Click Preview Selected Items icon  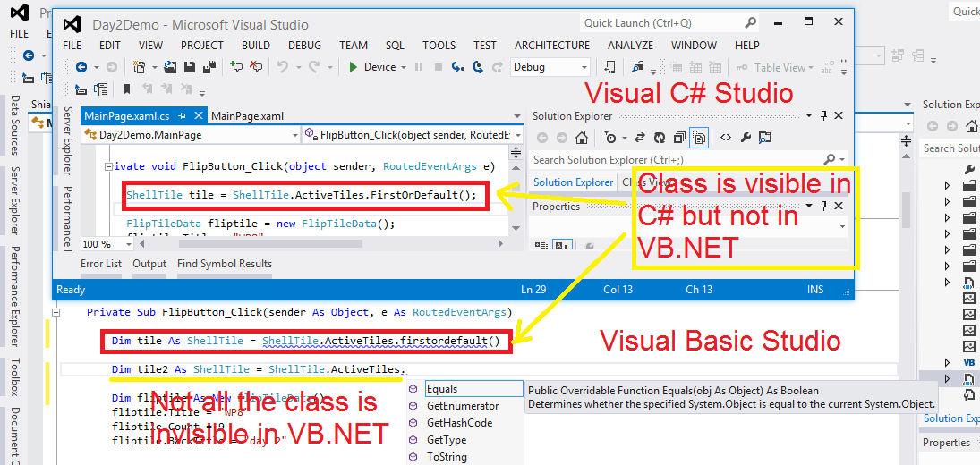coord(765,138)
